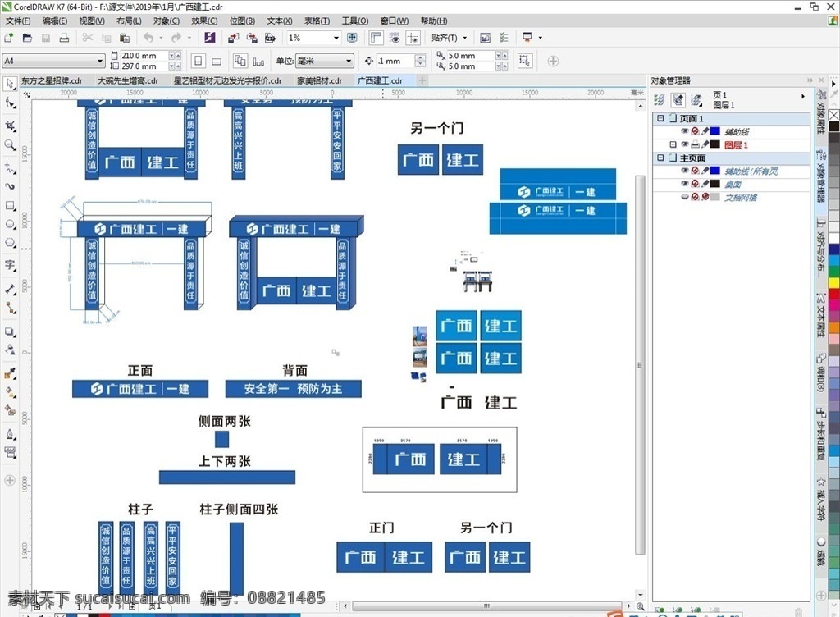The width and height of the screenshot is (840, 617).
Task: Toggle show object properties in Object Manager
Action: tap(660, 99)
